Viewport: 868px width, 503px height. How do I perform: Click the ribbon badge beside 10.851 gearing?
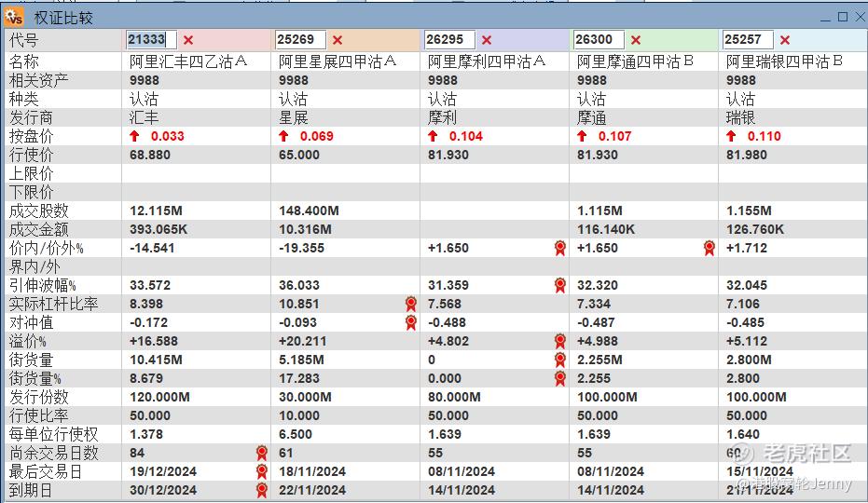tap(411, 304)
